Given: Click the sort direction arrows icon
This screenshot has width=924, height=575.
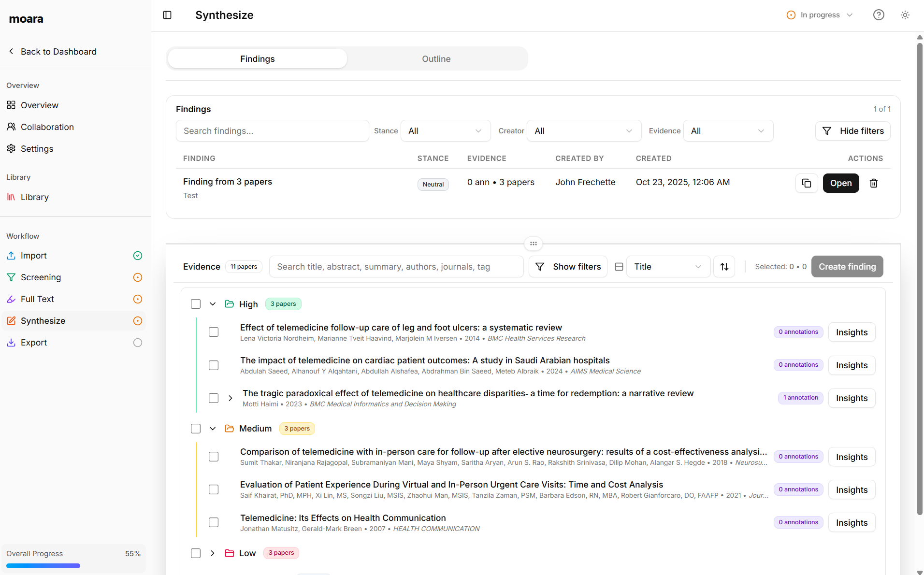Looking at the screenshot, I should pyautogui.click(x=724, y=266).
